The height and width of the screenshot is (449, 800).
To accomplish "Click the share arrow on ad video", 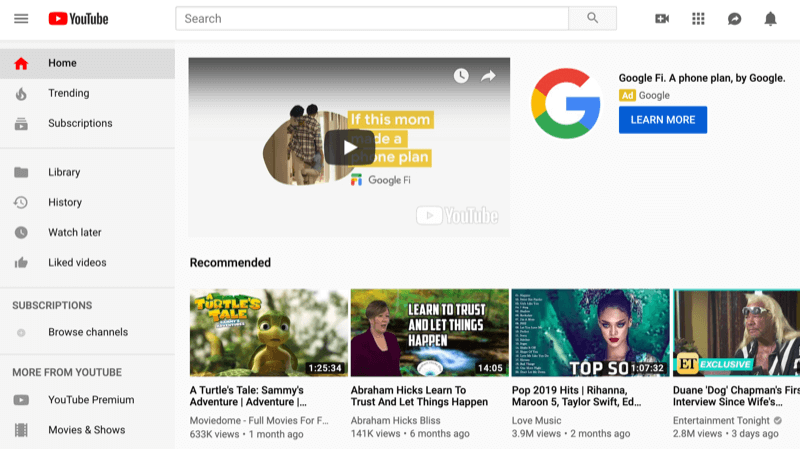I will click(488, 76).
